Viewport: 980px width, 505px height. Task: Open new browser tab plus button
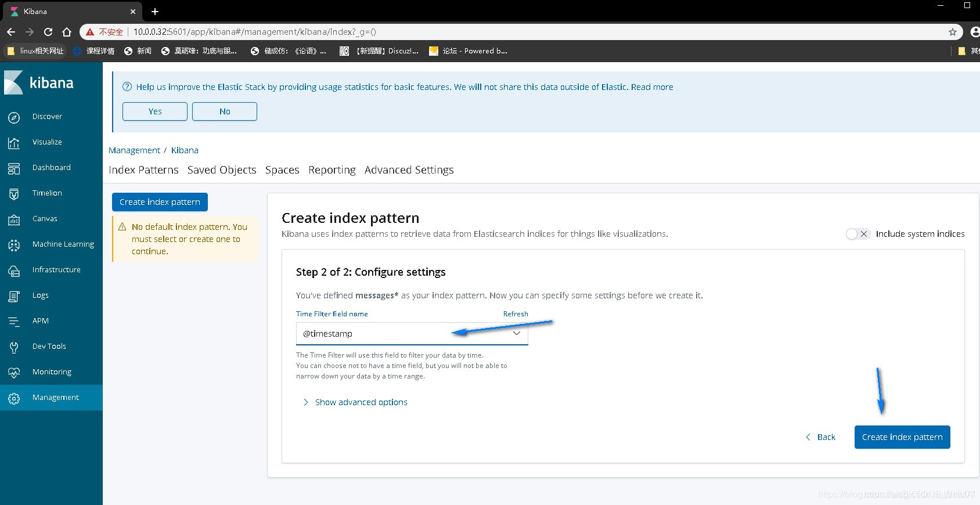tap(155, 12)
